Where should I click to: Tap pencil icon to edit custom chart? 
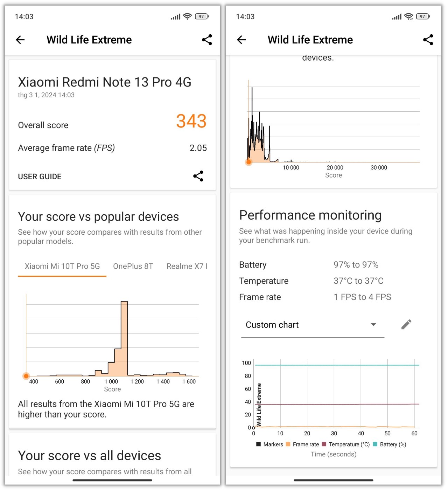click(406, 325)
